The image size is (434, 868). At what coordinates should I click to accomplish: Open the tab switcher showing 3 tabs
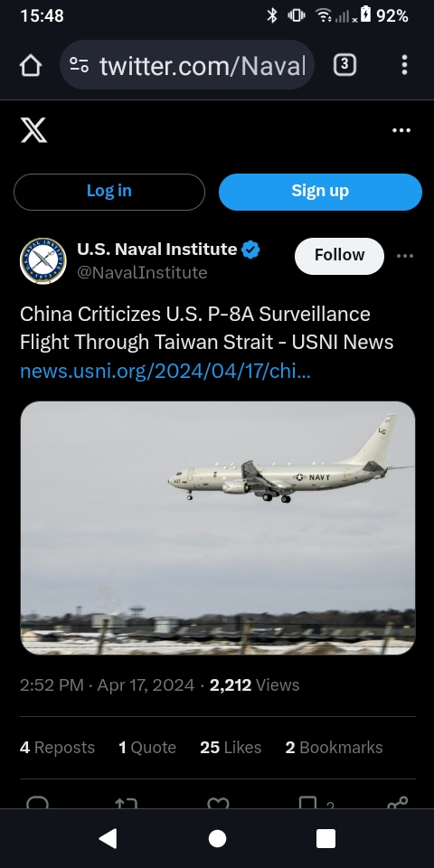344,65
